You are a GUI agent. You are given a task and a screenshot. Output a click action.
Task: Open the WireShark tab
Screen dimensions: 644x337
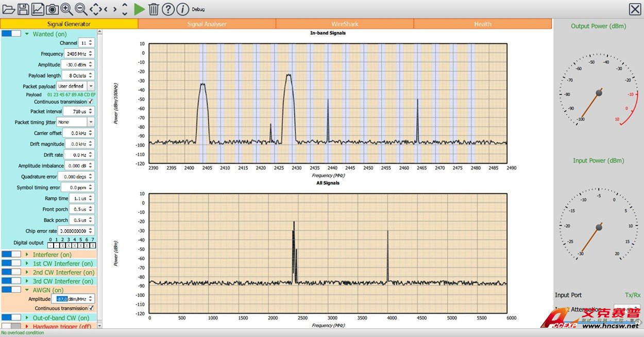click(x=345, y=24)
